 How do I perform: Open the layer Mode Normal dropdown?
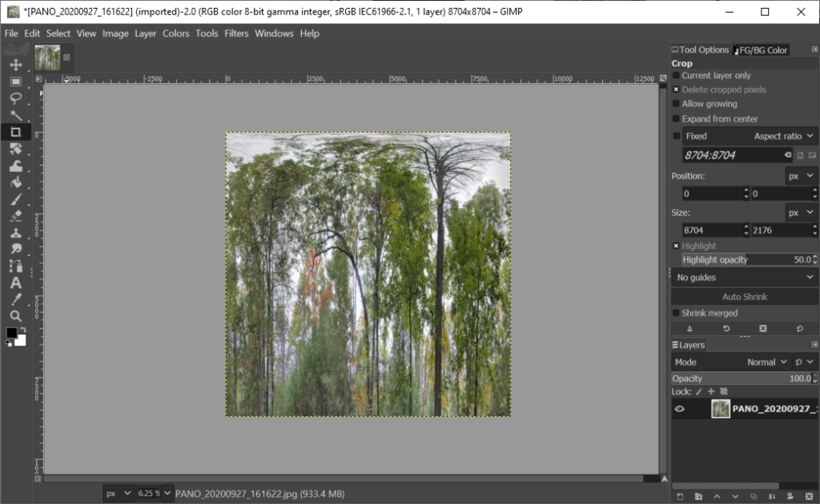[766, 362]
